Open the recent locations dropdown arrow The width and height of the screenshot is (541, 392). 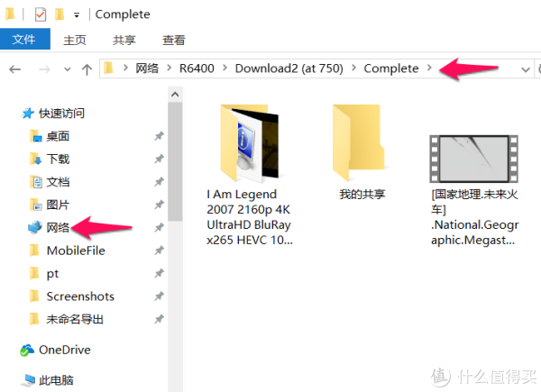(68, 69)
